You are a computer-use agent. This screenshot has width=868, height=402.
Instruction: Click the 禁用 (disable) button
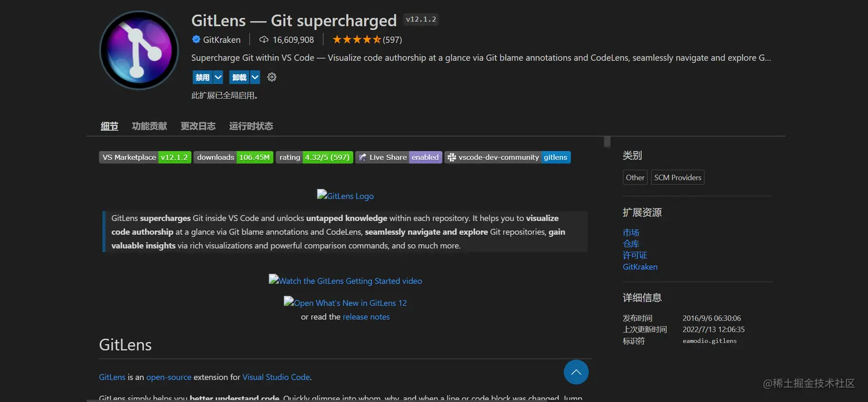(203, 77)
